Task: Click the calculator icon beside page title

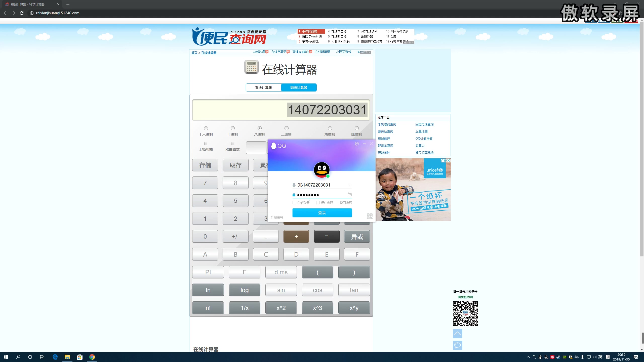Action: 251,67
